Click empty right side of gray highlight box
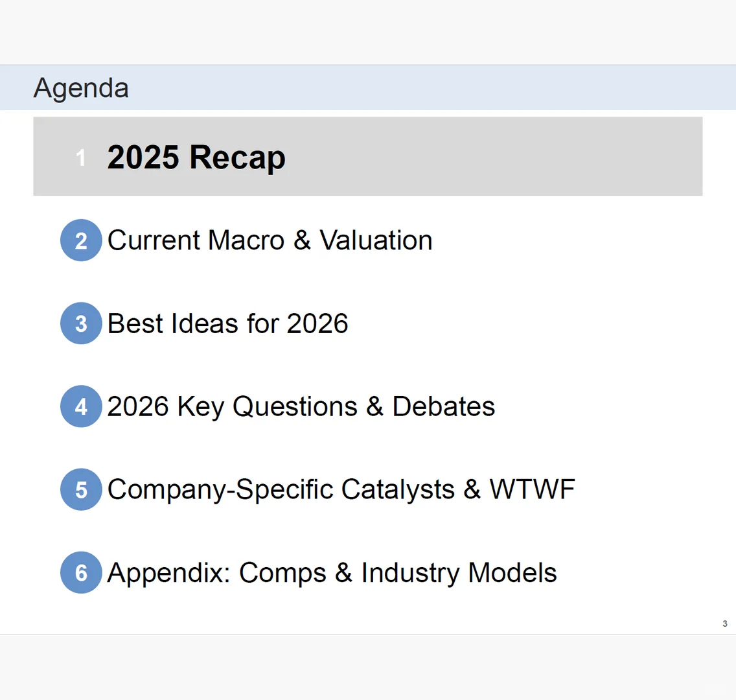 551,156
